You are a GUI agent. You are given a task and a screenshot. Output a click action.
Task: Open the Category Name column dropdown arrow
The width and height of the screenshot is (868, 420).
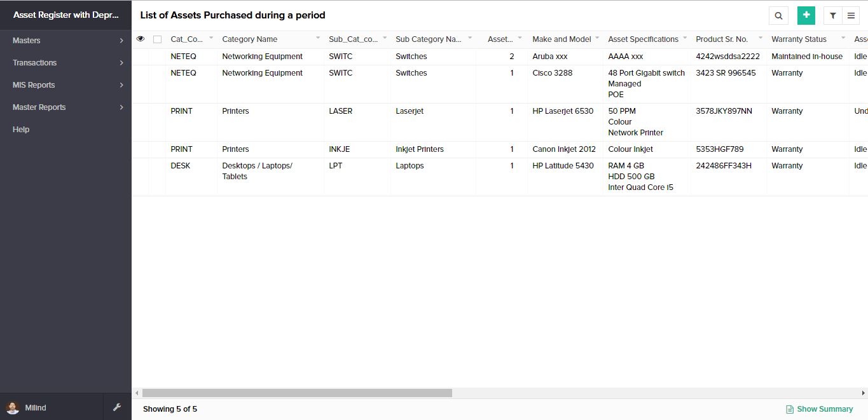[x=318, y=39]
